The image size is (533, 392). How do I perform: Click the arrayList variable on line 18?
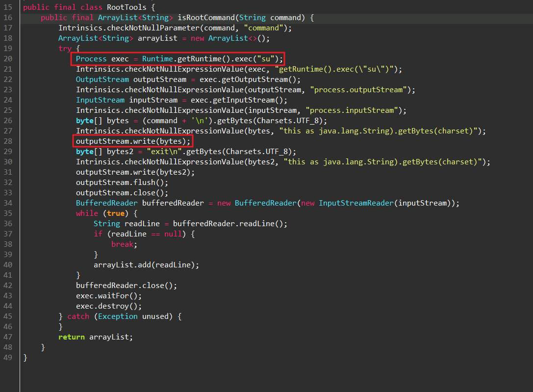(157, 38)
